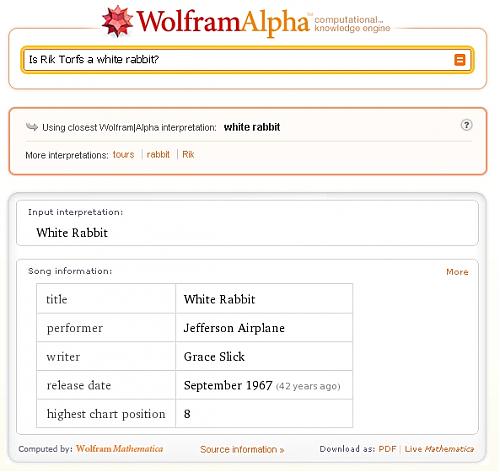Expand song information with More
500x472 pixels.
457,272
